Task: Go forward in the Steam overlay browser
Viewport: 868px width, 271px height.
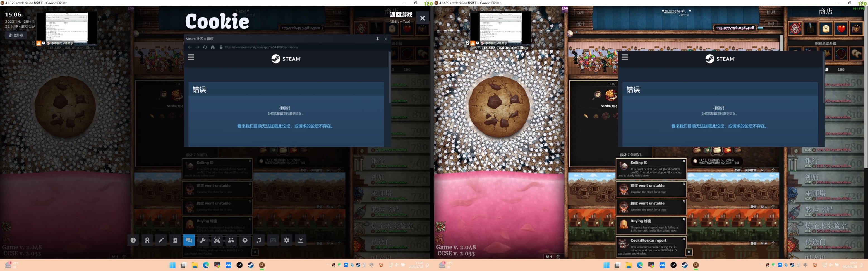Action: (197, 47)
